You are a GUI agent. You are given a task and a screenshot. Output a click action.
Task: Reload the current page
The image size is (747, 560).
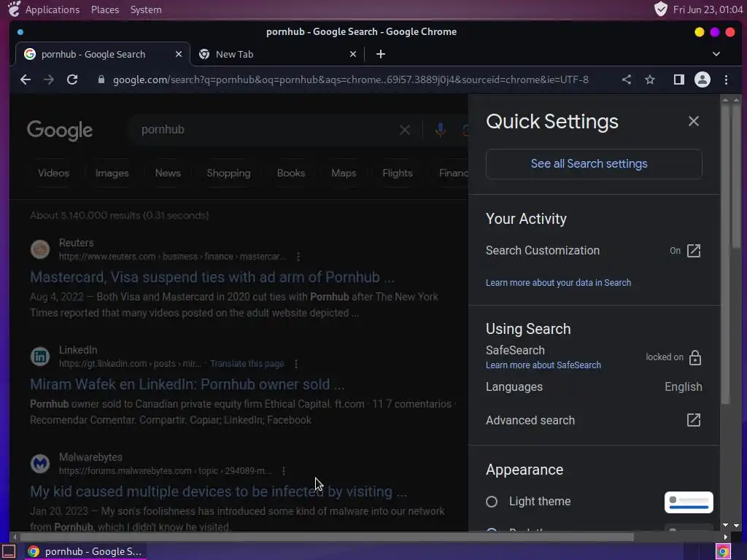point(72,79)
